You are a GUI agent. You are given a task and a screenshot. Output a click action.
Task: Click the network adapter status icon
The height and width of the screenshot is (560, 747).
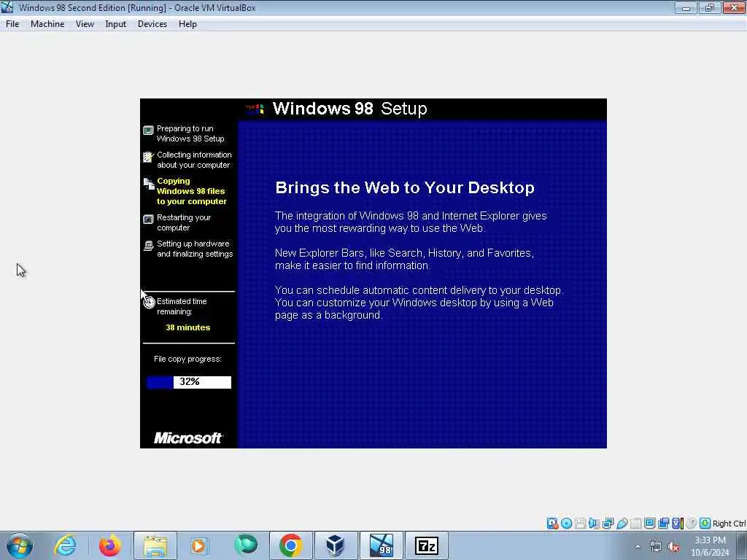click(x=608, y=524)
